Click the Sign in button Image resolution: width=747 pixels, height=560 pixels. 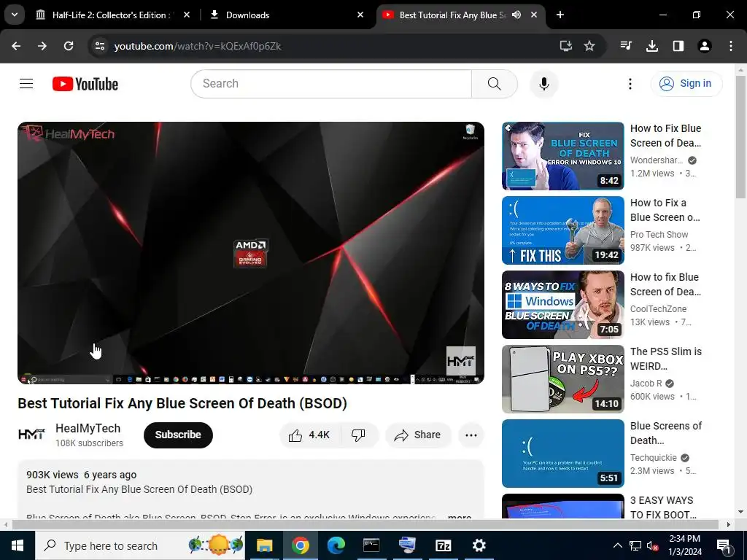click(686, 83)
